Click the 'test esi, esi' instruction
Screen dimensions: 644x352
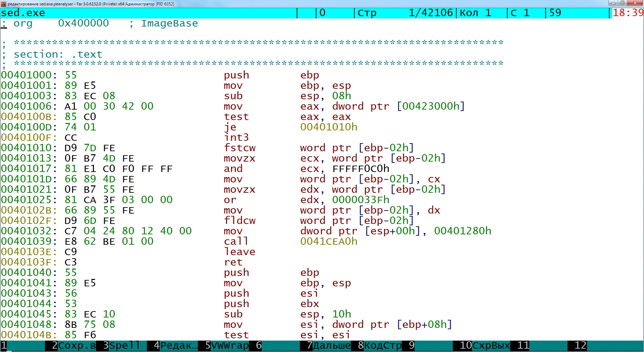[287, 335]
